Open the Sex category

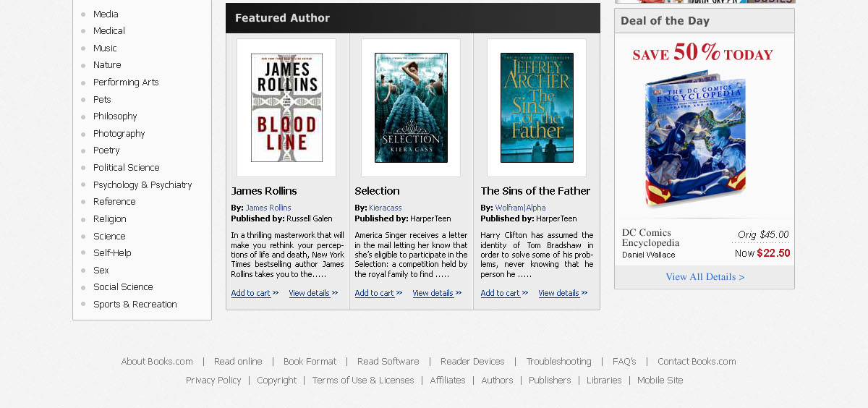101,271
